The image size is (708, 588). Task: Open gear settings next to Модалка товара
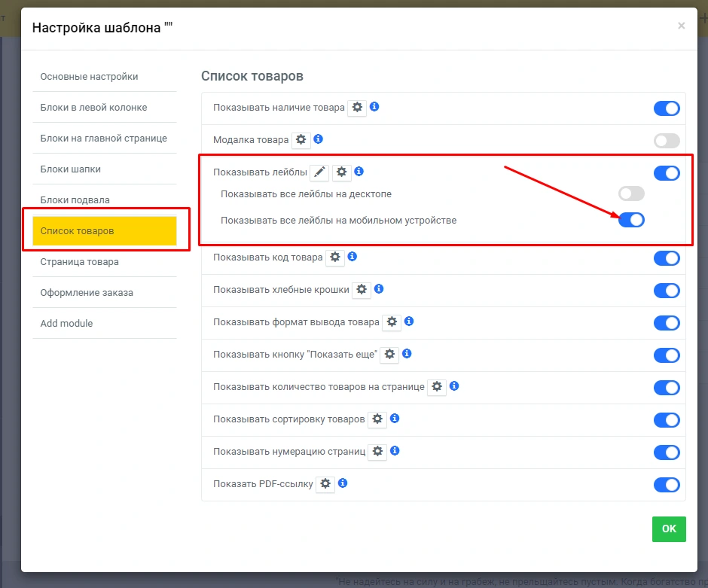[301, 140]
